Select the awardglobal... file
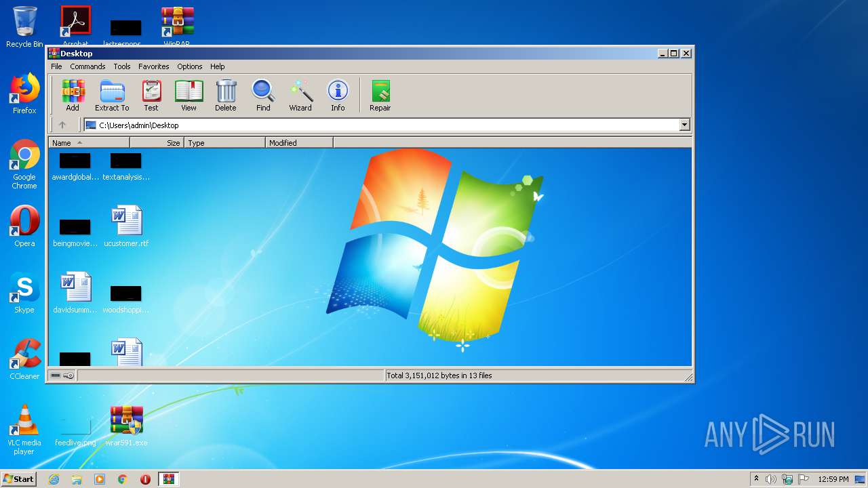 click(x=75, y=167)
